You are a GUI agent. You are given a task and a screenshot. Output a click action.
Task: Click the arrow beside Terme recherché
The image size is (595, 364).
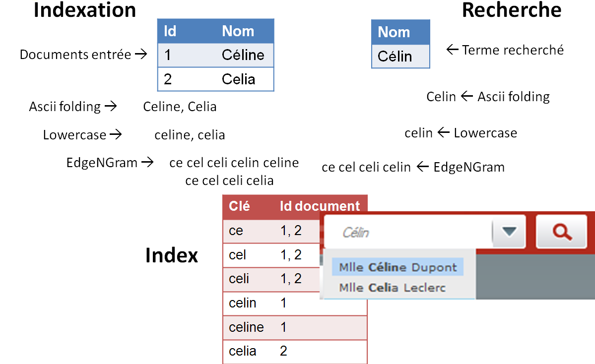[x=452, y=49]
